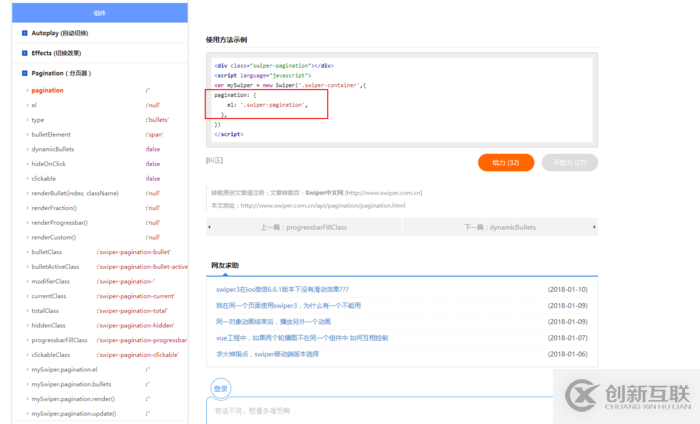The image size is (700, 424).
Task: Click the left arrow beside previous article
Action: 209,227
